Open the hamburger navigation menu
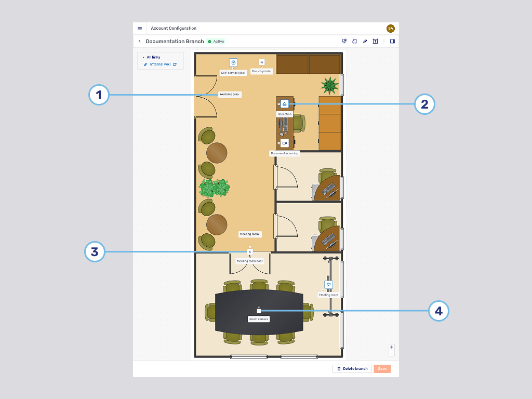The image size is (532, 399). pos(139,29)
